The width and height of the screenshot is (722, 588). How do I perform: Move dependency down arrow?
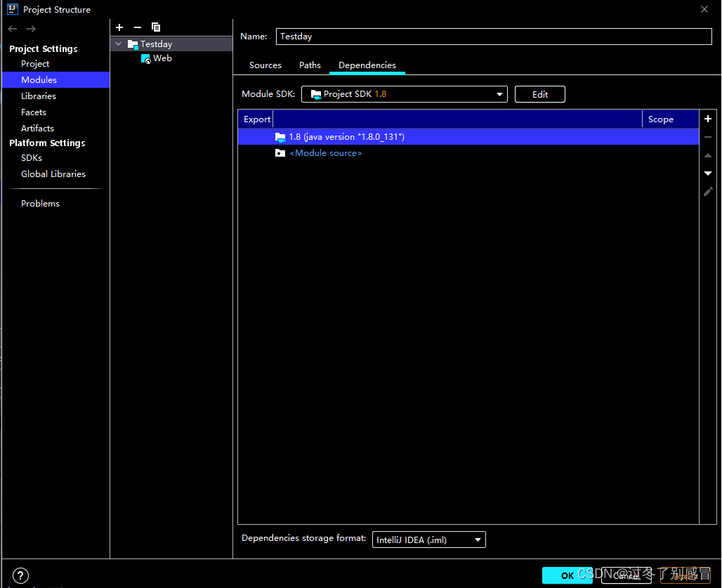pos(708,174)
